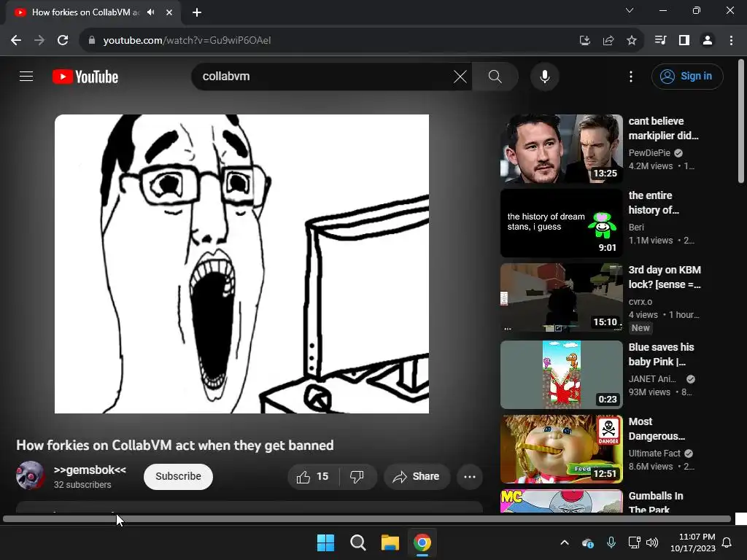Close the 'How forkies on CollabVM' tab
This screenshot has height=560, width=747.
coord(169,12)
